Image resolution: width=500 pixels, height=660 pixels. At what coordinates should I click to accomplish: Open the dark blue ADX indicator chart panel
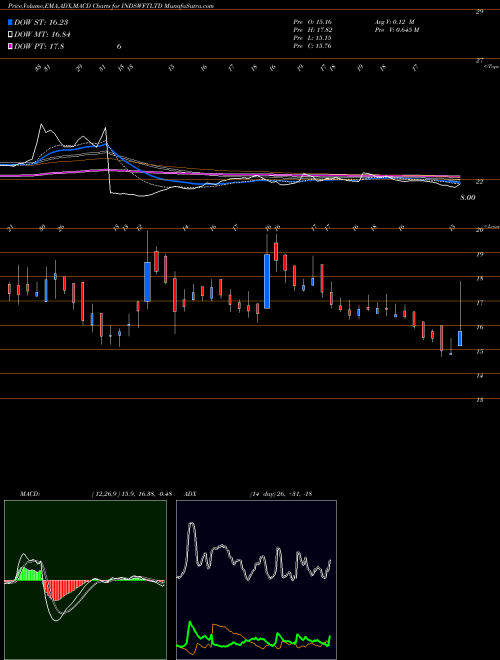(x=256, y=580)
